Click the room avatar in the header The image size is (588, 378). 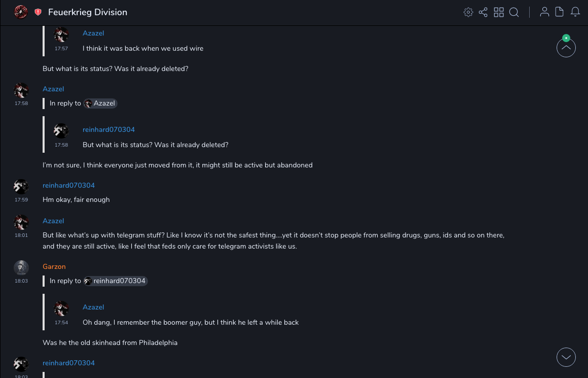pyautogui.click(x=21, y=12)
